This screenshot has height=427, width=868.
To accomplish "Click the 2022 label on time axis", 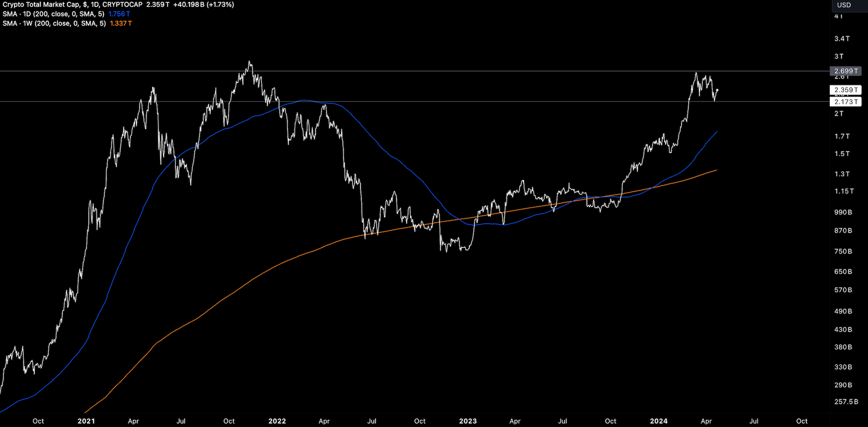I will tap(277, 421).
